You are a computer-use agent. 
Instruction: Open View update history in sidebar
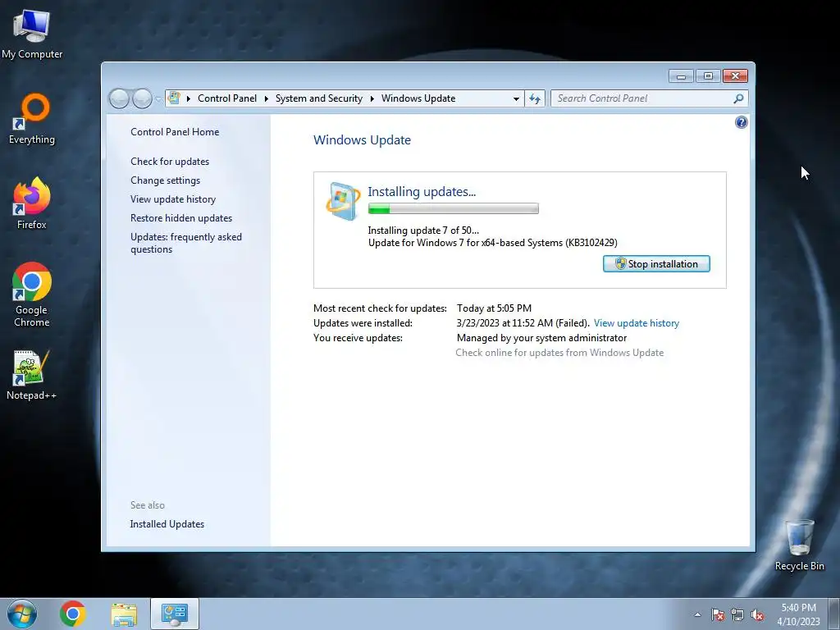tap(173, 199)
